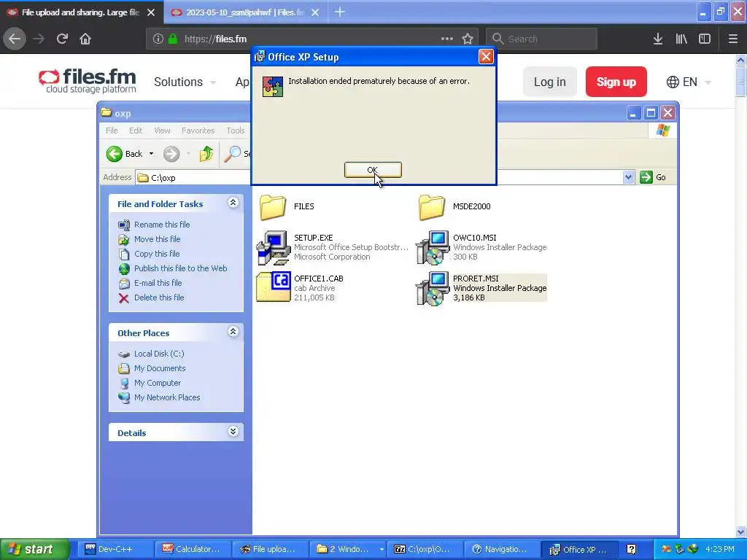Open View menu in oxp window
747x560 pixels.
point(162,131)
